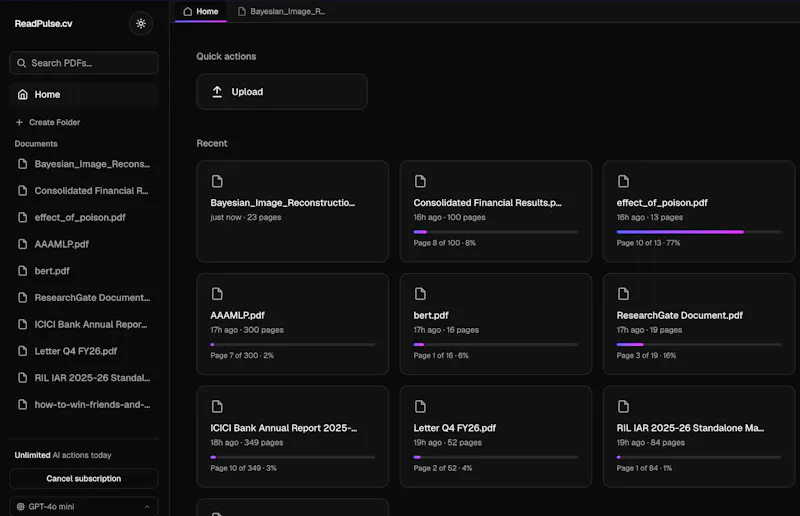Click progress bar on AAAMLP.pdf card
The image size is (800, 516).
293,345
